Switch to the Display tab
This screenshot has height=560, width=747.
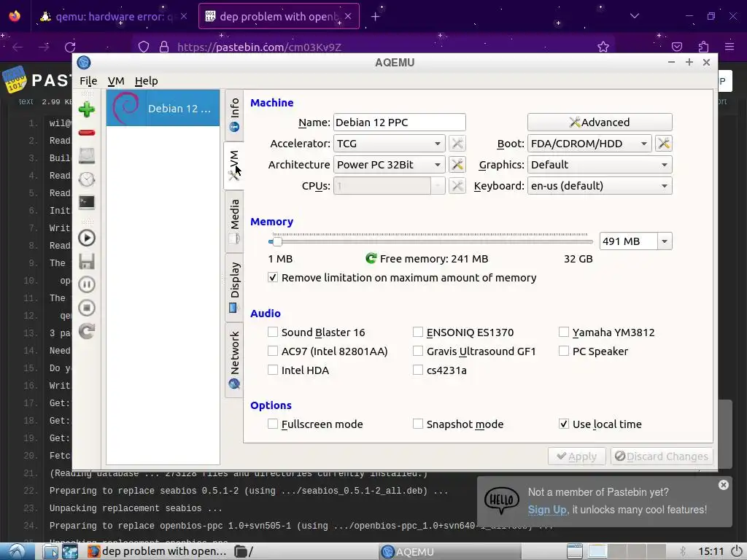point(234,287)
